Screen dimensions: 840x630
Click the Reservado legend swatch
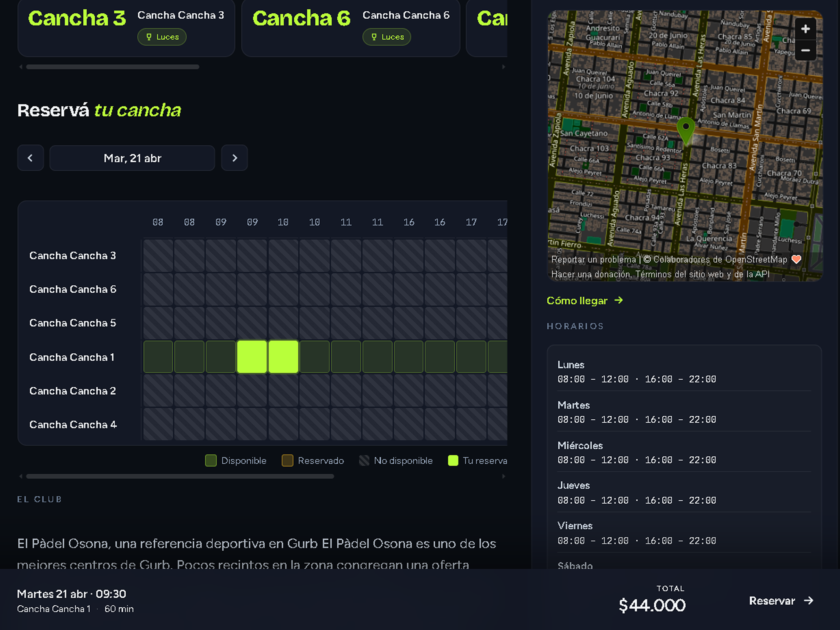click(x=288, y=461)
